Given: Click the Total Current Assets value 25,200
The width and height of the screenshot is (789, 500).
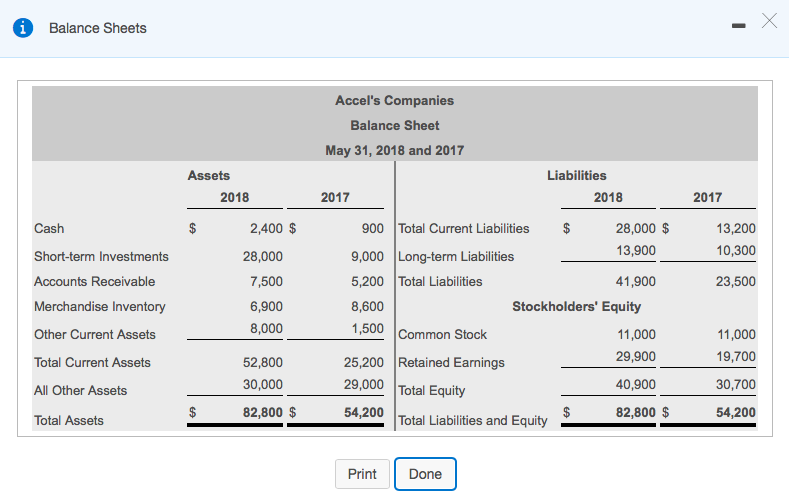Looking at the screenshot, I should click(364, 363).
